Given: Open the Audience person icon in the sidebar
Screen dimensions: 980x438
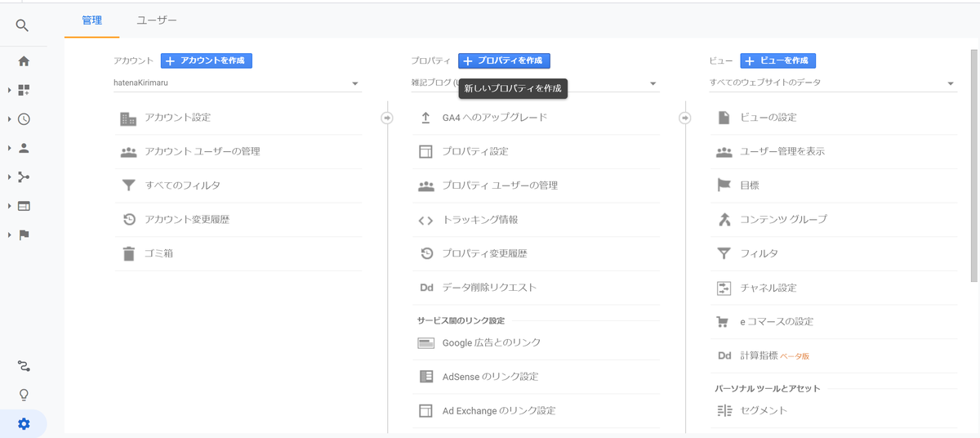Looking at the screenshot, I should pyautogui.click(x=24, y=148).
